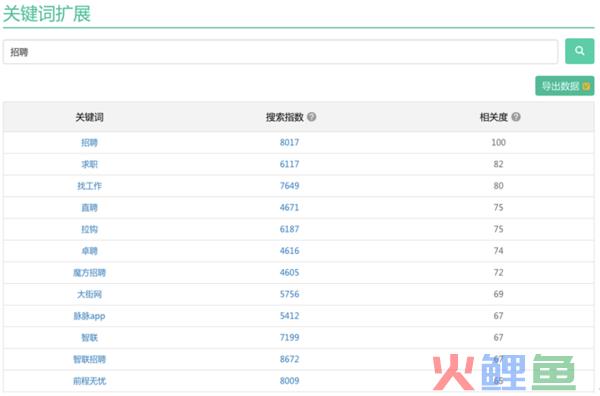Open the 魔方招聘 keyword link

pos(90,273)
